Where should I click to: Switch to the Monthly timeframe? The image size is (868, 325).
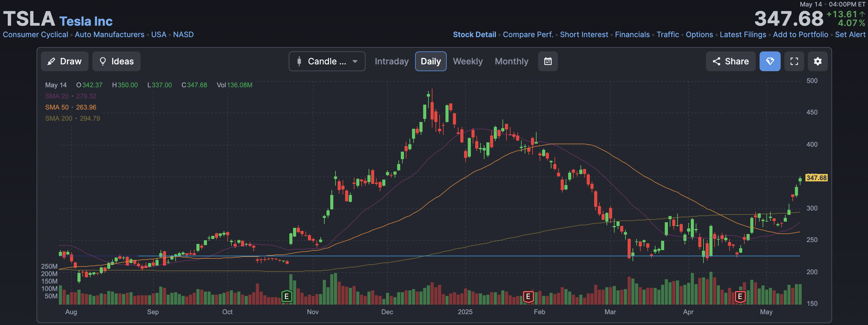[x=511, y=61]
